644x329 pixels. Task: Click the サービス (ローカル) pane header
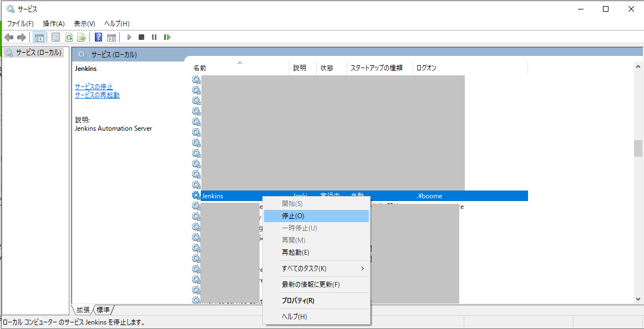[114, 55]
